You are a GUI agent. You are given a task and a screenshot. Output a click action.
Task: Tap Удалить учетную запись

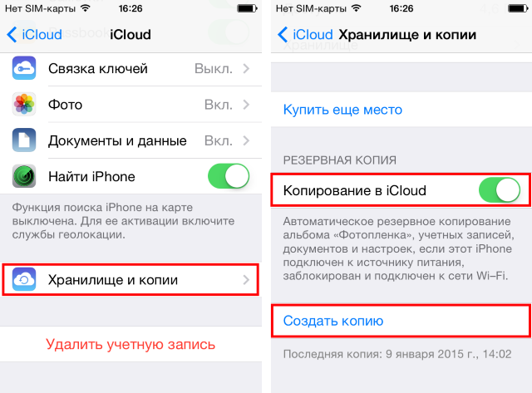pyautogui.click(x=131, y=344)
